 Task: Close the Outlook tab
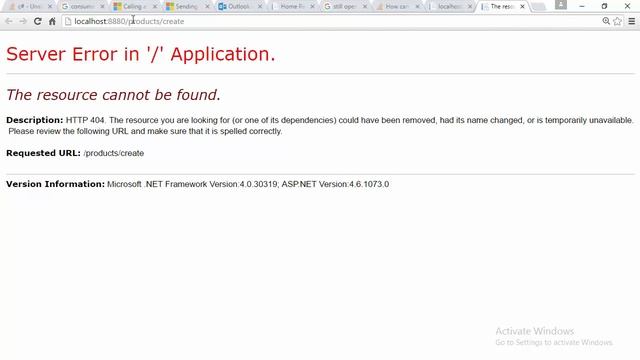[260, 7]
